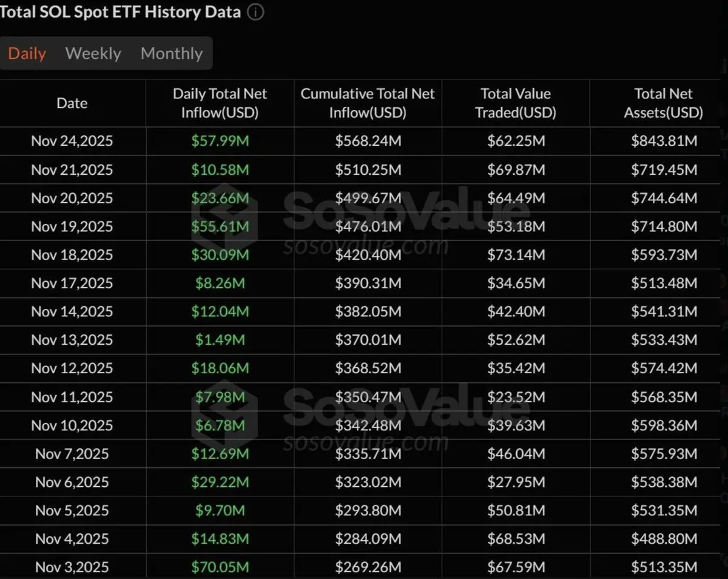Switch to the Weekly tab
This screenshot has height=579, width=728.
pyautogui.click(x=93, y=53)
